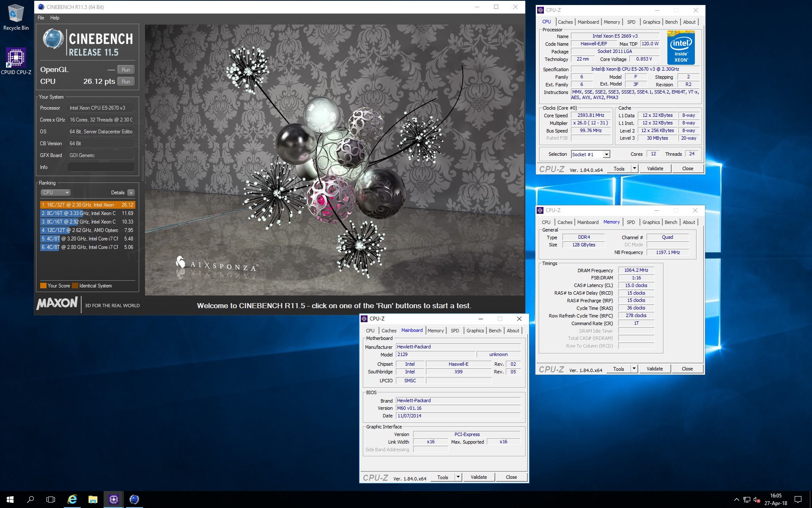
Task: Open Graphics tab in Memory CPU-Z window
Action: coord(651,222)
